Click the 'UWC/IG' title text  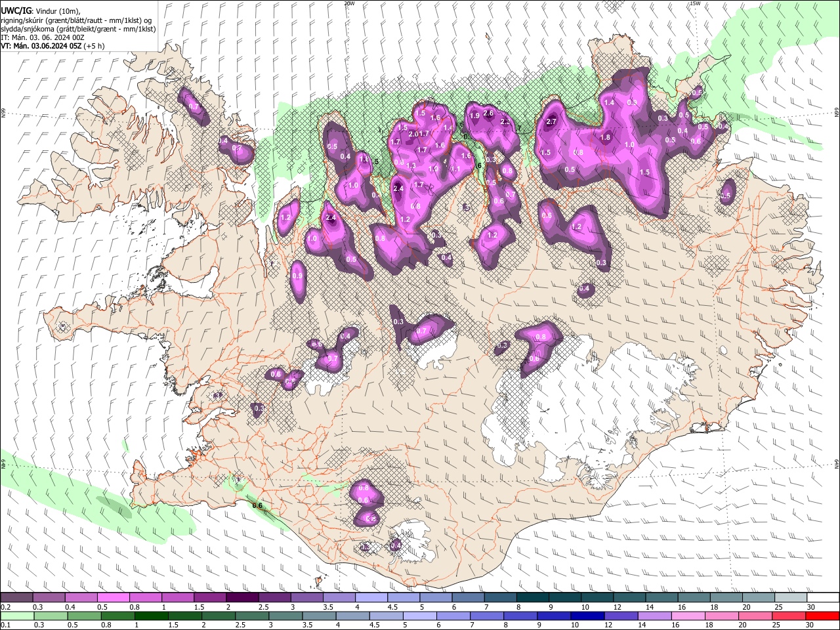tap(16, 10)
